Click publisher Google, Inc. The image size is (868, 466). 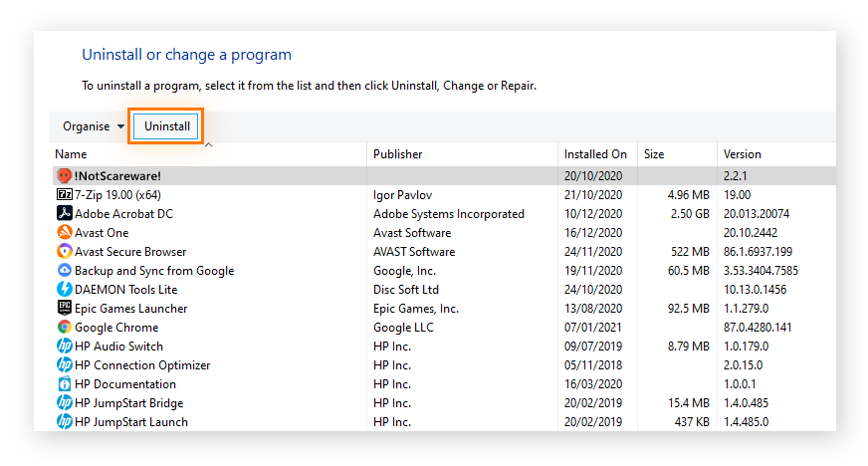pos(404,271)
